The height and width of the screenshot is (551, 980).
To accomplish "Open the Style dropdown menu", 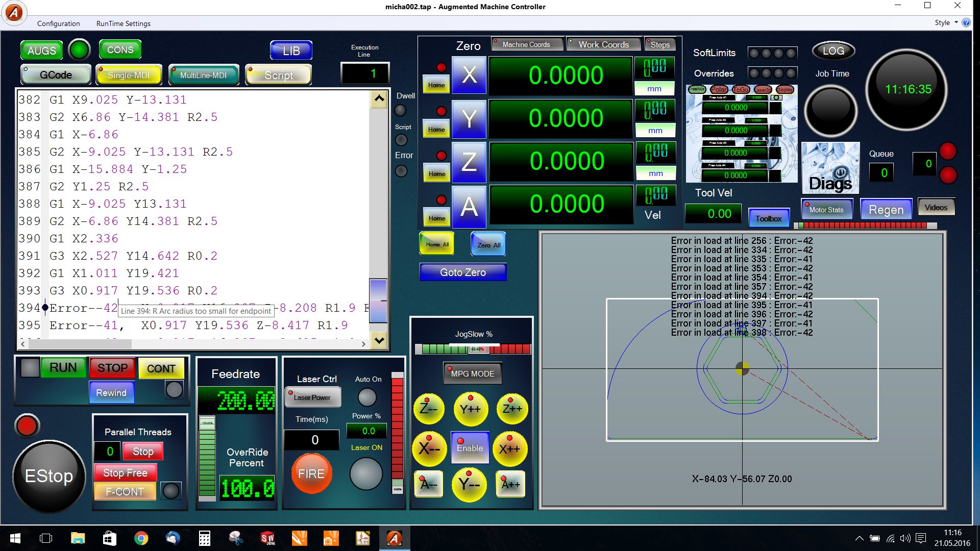I will click(x=945, y=23).
